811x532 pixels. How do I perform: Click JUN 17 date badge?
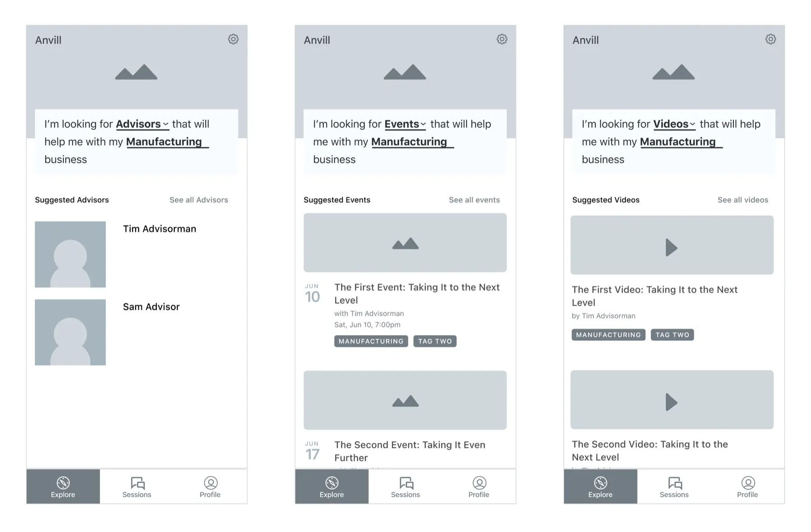click(x=312, y=451)
